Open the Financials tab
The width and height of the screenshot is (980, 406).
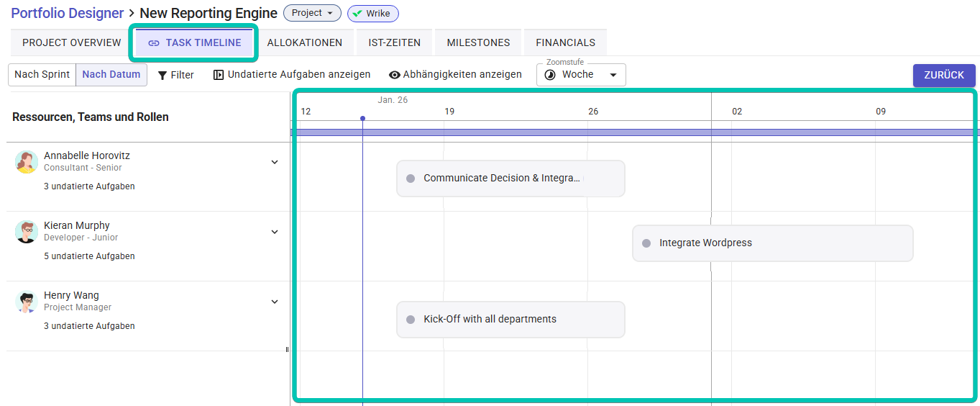[x=565, y=43]
